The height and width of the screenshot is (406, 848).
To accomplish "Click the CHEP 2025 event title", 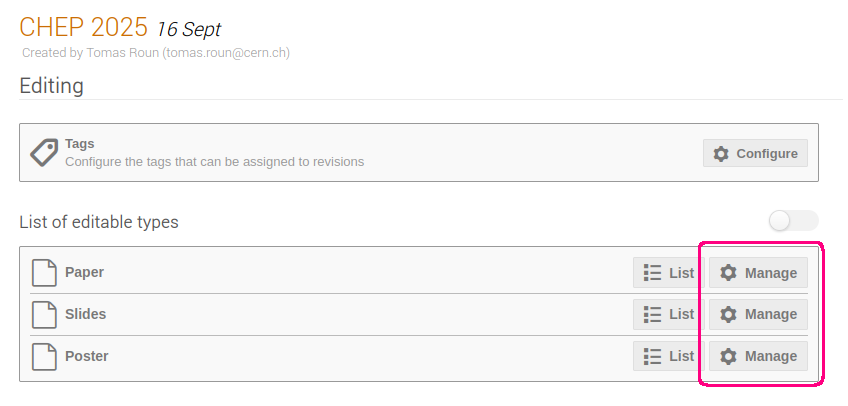I will pyautogui.click(x=83, y=27).
